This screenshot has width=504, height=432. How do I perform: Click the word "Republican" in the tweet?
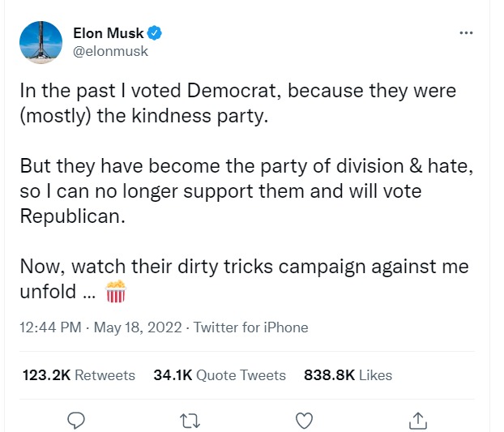point(70,217)
